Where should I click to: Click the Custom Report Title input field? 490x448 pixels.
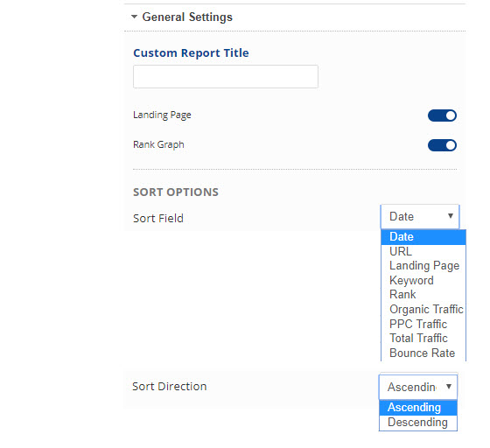pyautogui.click(x=226, y=76)
